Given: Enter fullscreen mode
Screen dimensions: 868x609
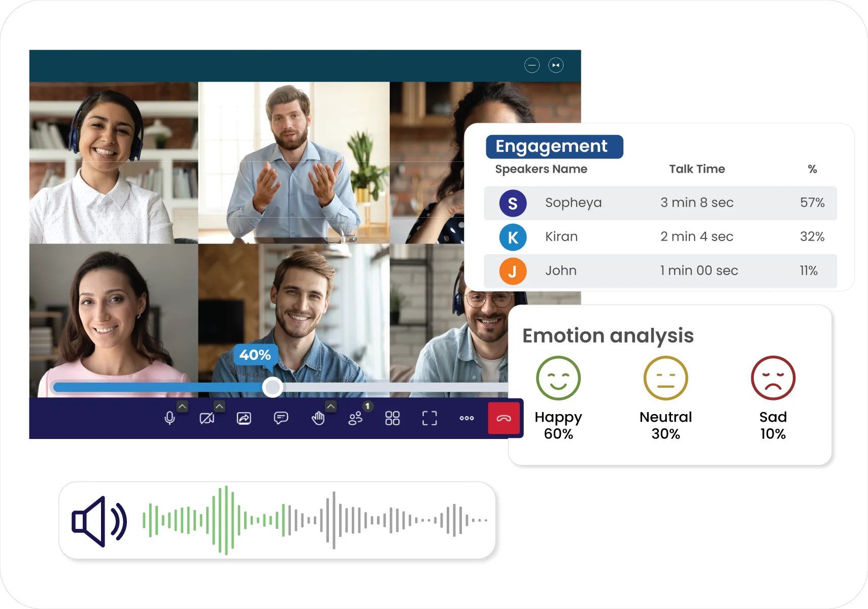Looking at the screenshot, I should [x=429, y=418].
